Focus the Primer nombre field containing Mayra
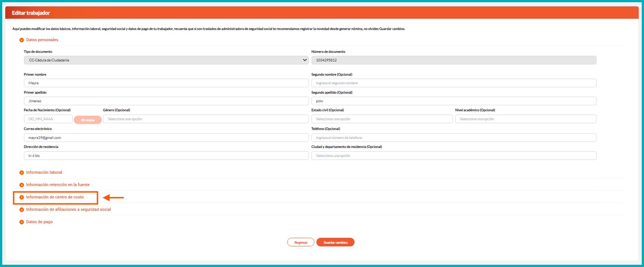Screen dimensions: 644x267 click(166, 83)
